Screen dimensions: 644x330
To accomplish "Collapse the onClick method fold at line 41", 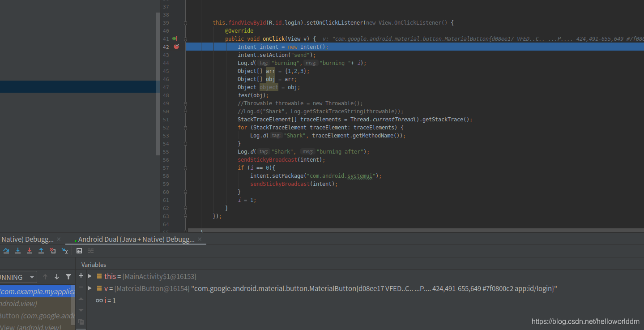I will [185, 39].
